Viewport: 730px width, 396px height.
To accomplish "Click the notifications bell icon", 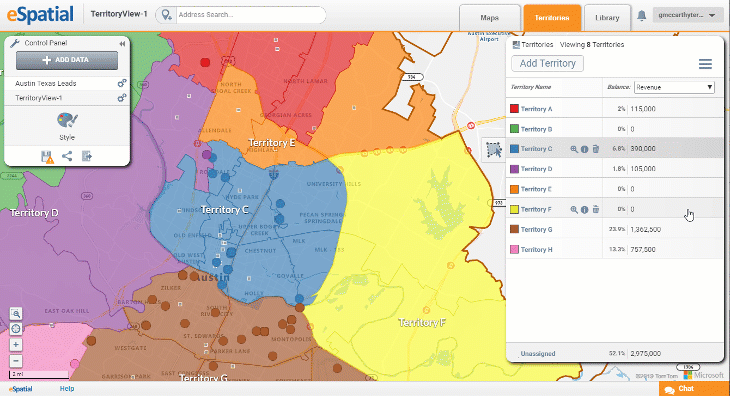I will 642,15.
